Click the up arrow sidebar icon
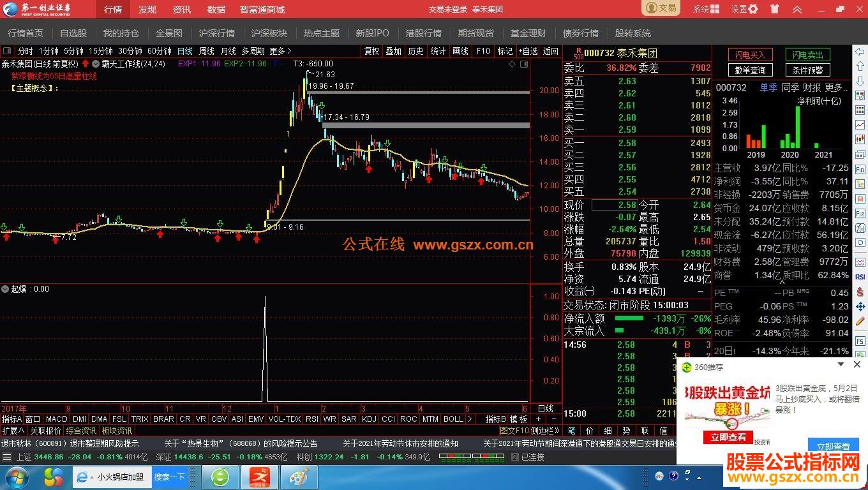The image size is (868, 490). [860, 66]
